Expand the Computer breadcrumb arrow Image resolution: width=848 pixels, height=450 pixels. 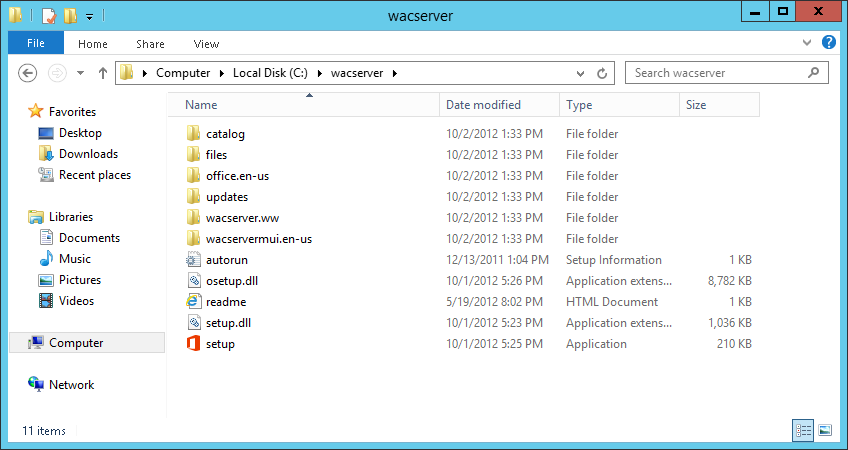222,73
